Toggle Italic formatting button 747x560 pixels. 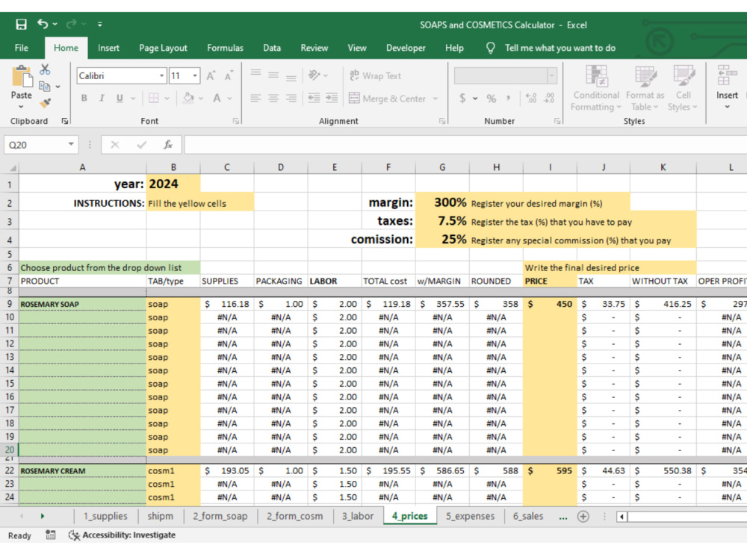point(102,98)
